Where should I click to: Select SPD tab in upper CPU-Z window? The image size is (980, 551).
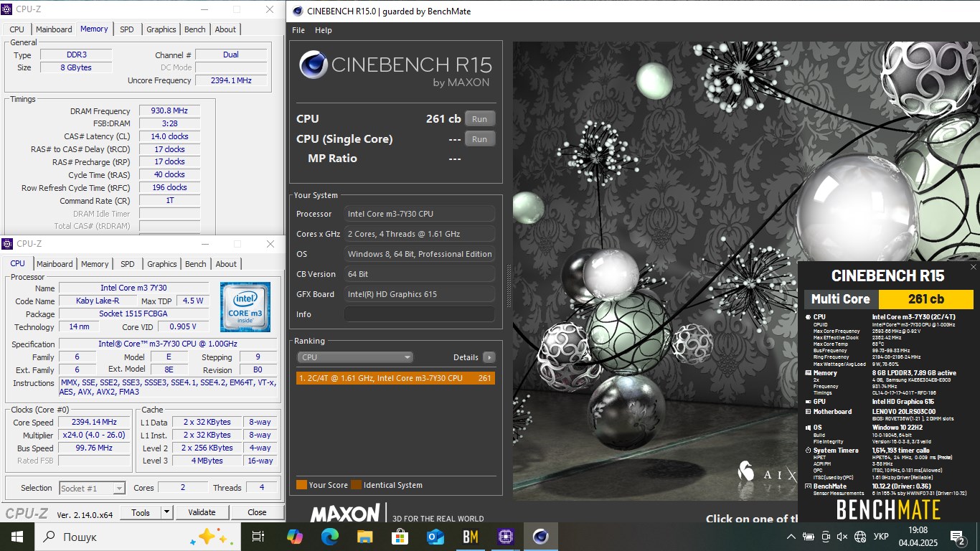pos(127,29)
